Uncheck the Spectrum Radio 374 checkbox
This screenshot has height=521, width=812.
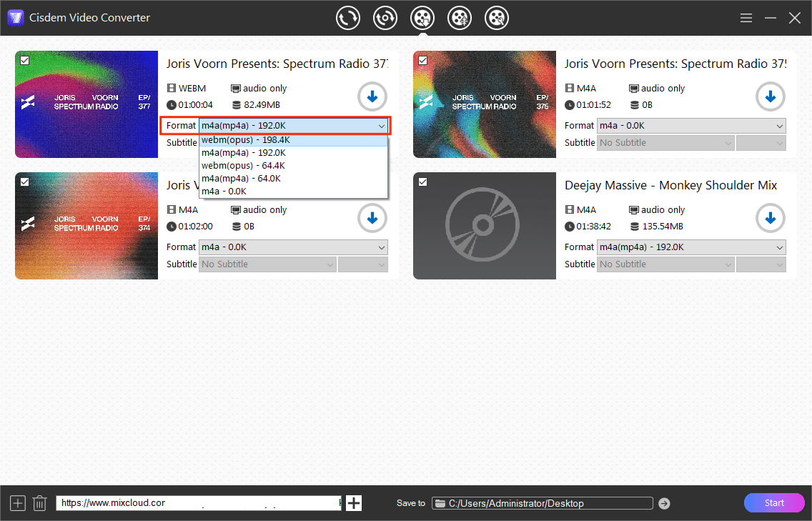(24, 182)
